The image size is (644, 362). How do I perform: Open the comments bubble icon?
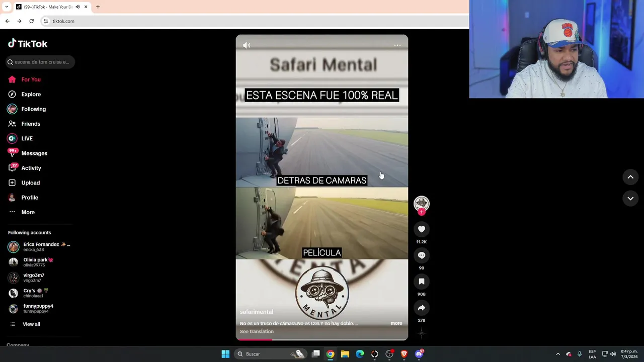(x=422, y=255)
